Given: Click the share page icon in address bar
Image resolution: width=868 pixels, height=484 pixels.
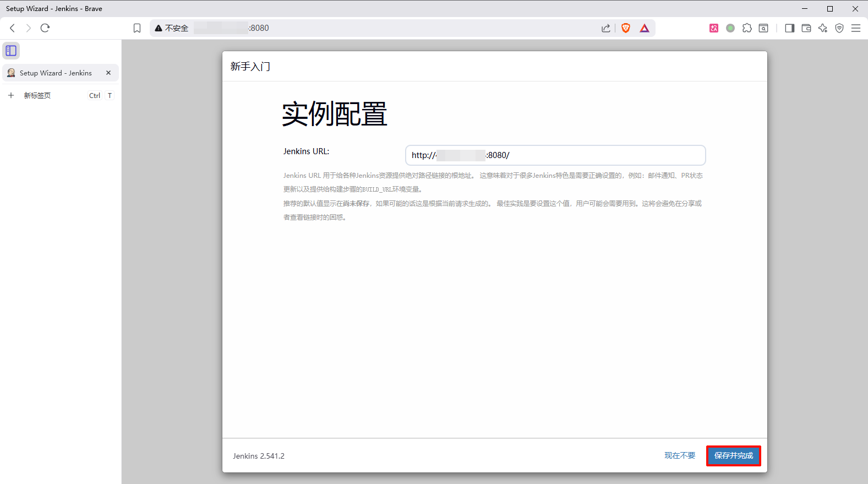Looking at the screenshot, I should tap(605, 28).
